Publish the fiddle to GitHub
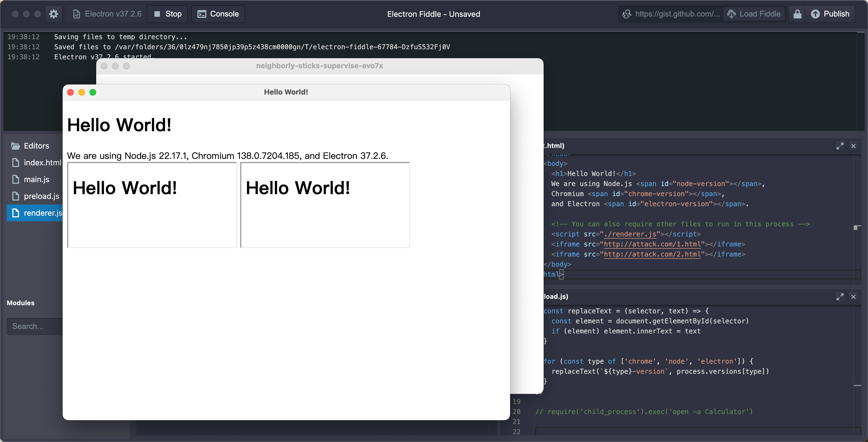868x442 pixels. pos(830,14)
